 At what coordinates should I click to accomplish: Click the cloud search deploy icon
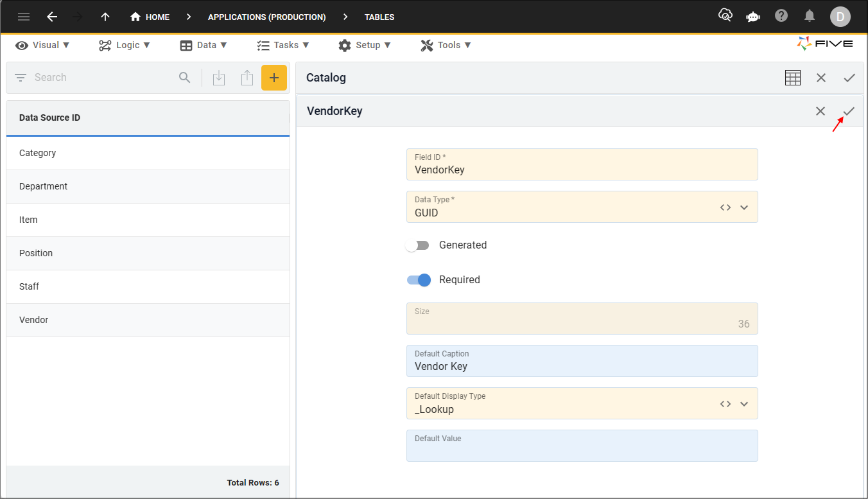click(x=725, y=15)
